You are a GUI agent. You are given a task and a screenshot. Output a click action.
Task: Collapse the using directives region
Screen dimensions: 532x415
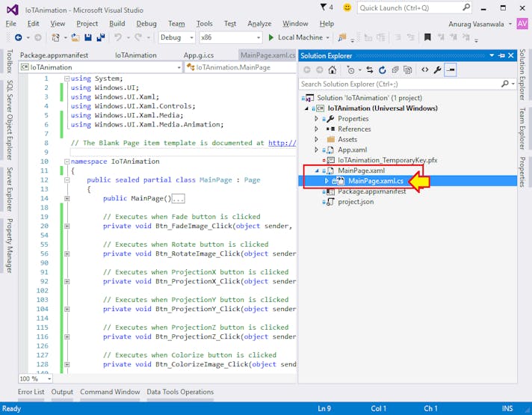click(x=66, y=79)
